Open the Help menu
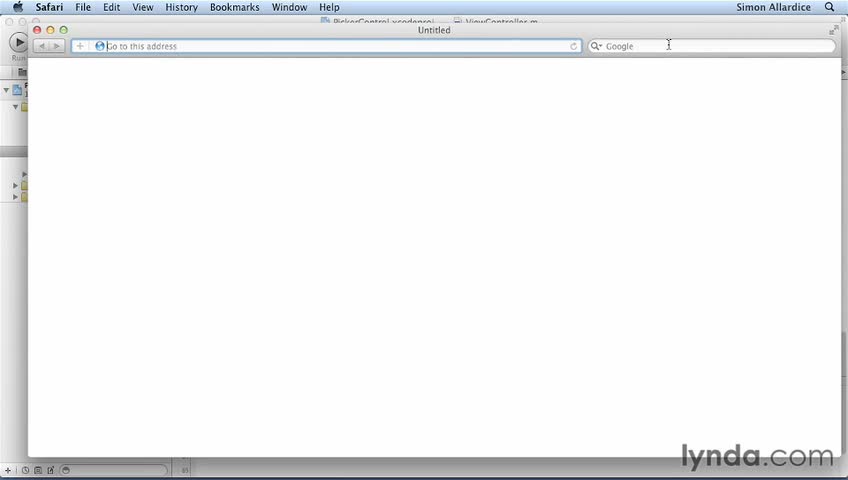 329,7
